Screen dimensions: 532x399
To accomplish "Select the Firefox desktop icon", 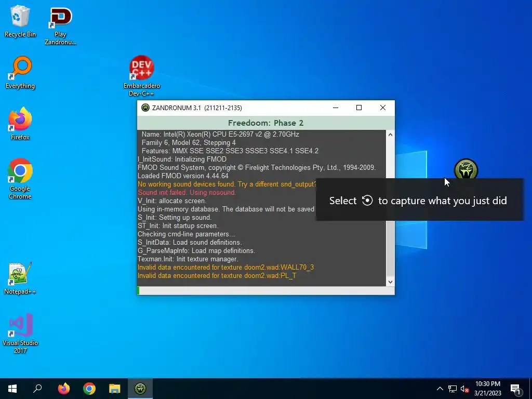I will click(x=20, y=124).
